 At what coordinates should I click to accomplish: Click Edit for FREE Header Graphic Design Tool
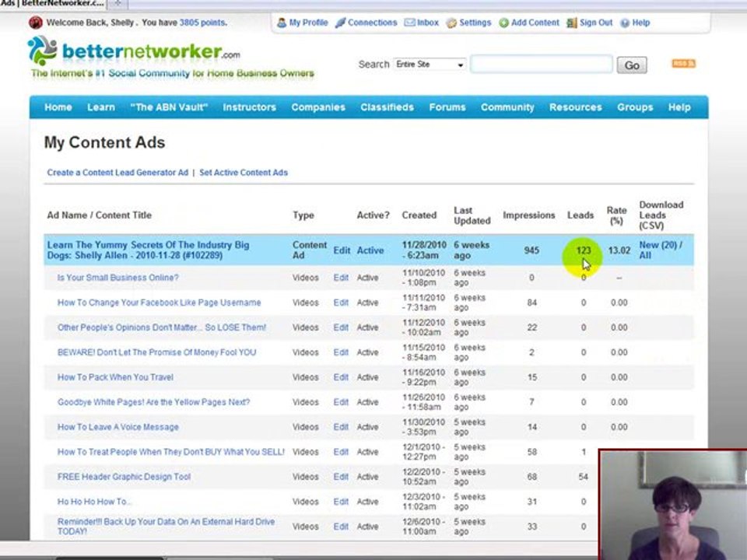point(341,477)
